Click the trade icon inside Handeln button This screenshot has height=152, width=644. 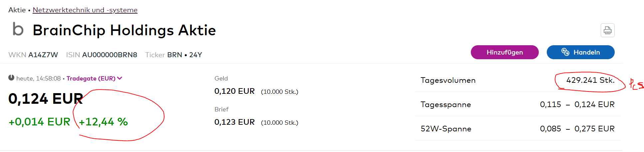565,52
